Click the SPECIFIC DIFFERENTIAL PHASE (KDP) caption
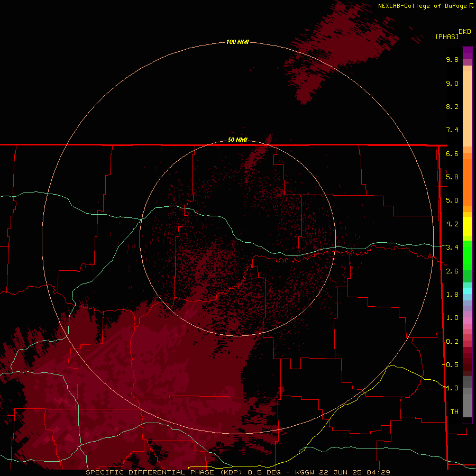The image size is (476, 476). coord(164,472)
